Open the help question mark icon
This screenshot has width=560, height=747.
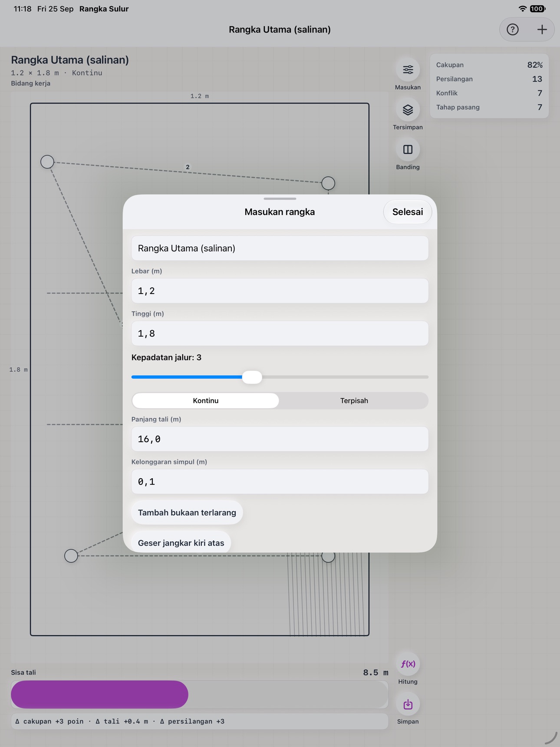click(x=513, y=30)
